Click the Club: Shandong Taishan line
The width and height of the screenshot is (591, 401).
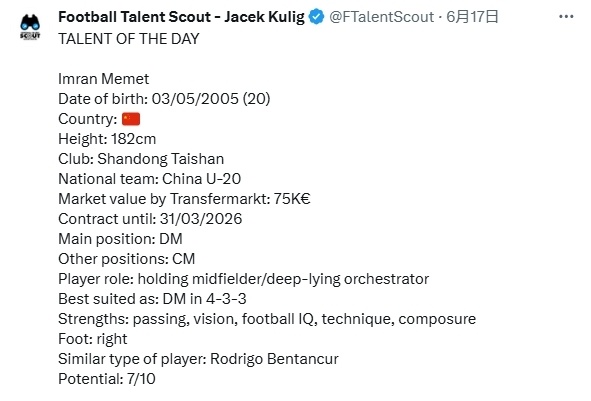pos(141,159)
